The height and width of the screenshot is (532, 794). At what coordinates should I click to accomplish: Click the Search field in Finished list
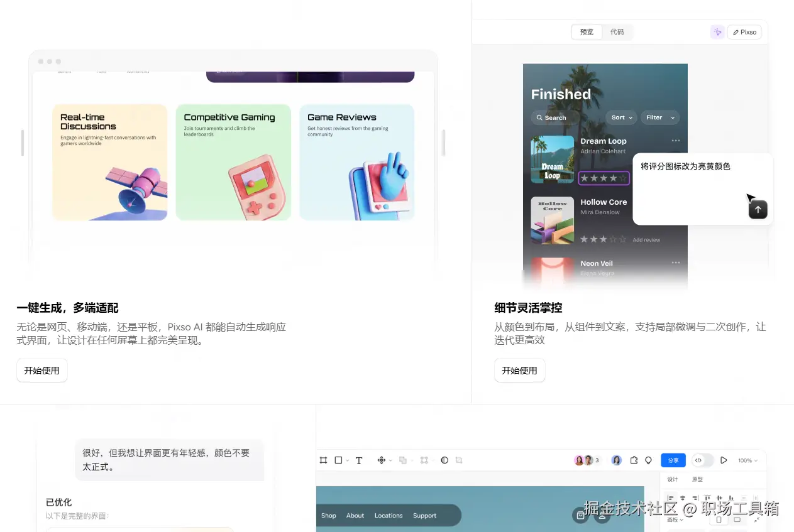tap(554, 117)
